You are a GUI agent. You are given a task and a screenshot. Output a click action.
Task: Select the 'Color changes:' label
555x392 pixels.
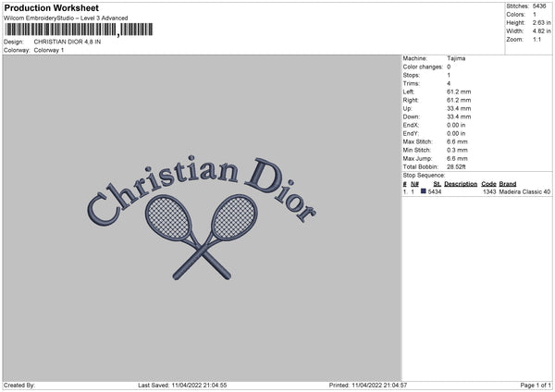[423, 67]
